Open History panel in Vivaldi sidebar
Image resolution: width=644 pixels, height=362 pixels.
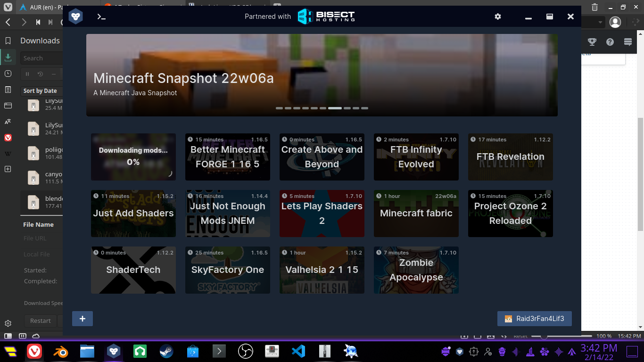(8, 74)
